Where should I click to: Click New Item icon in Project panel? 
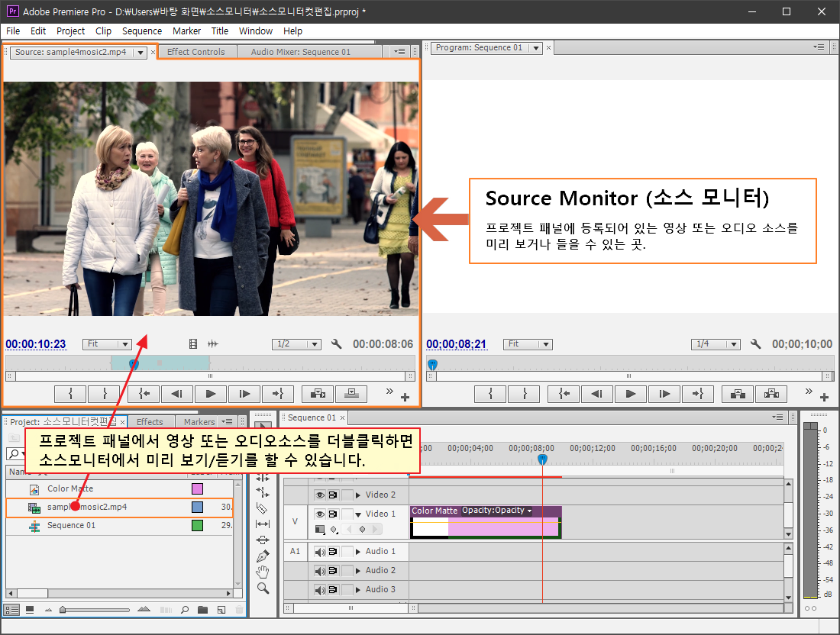221,609
